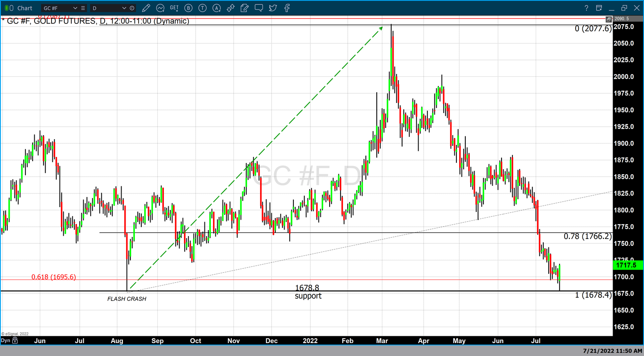Click the speech bubble comment icon

[259, 8]
